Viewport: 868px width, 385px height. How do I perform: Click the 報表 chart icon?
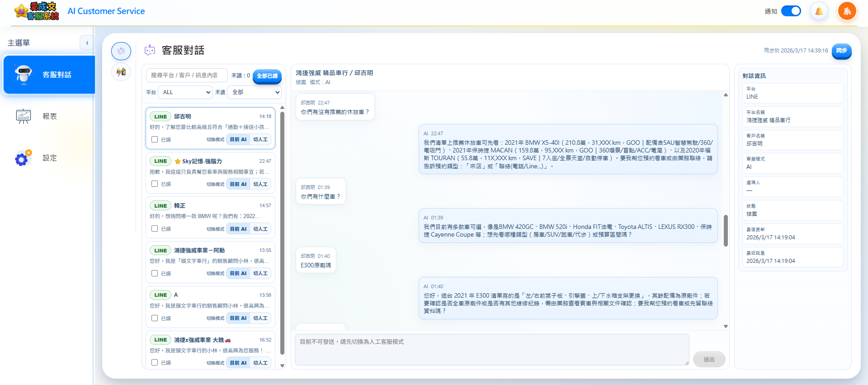click(24, 116)
